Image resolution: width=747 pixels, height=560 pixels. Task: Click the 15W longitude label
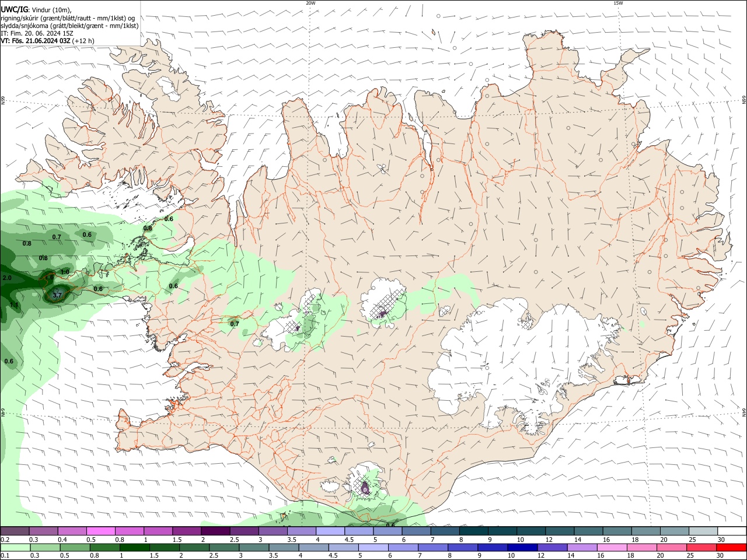coord(618,3)
